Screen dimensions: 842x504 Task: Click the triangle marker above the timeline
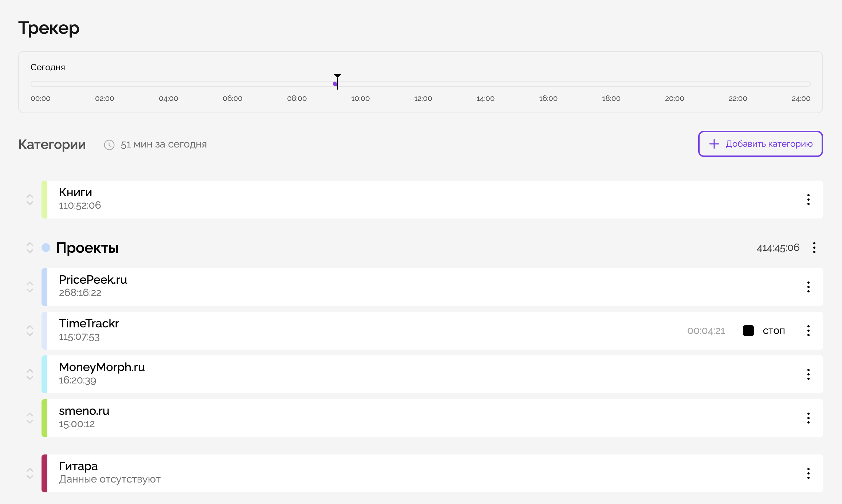click(x=338, y=76)
